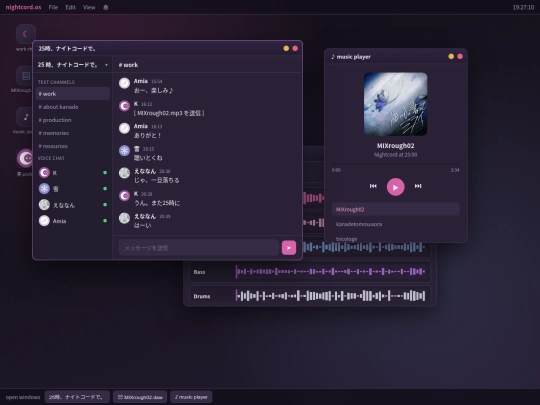This screenshot has height=405, width=540.
Task: Play the track in music player
Action: [x=395, y=187]
